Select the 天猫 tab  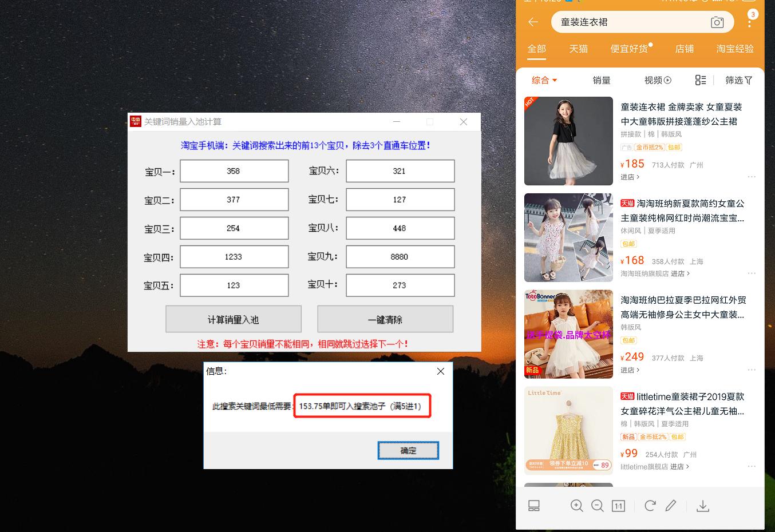[x=579, y=49]
